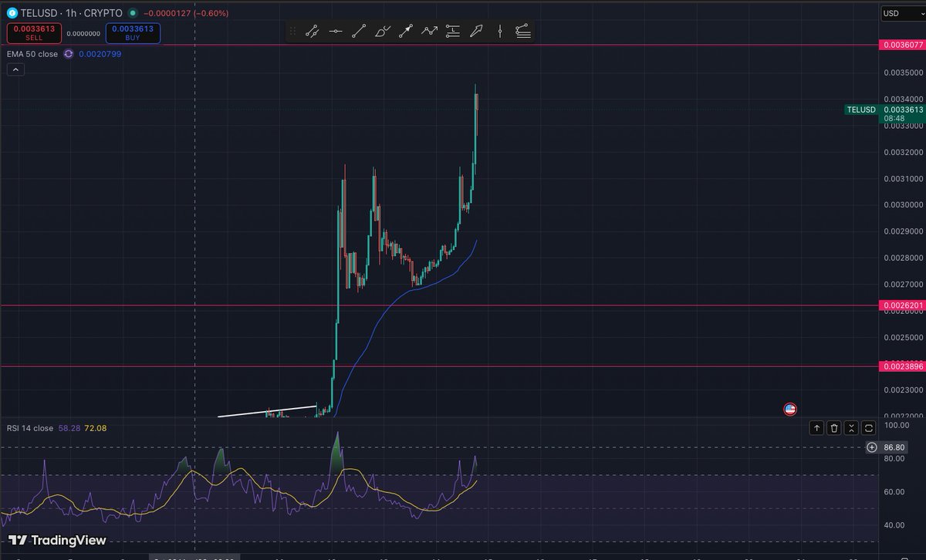Click the EMA value 0.0020799
Image resolution: width=926 pixels, height=560 pixels.
pyautogui.click(x=100, y=54)
